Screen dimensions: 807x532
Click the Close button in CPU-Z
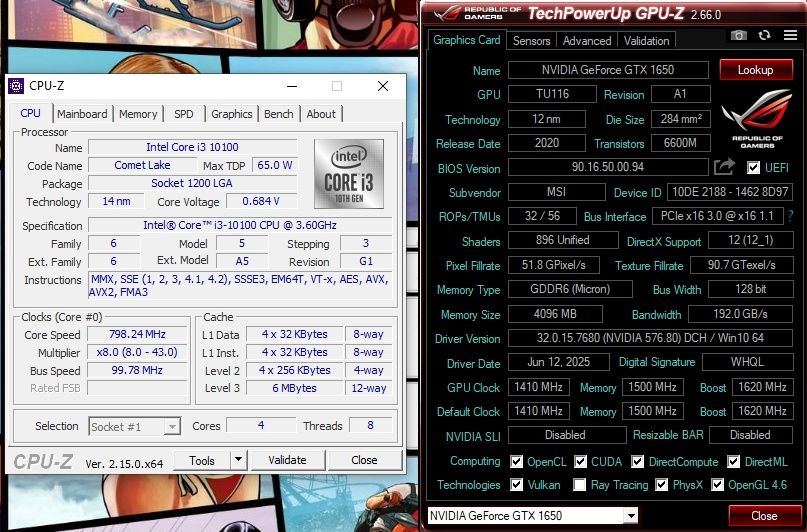coord(364,459)
